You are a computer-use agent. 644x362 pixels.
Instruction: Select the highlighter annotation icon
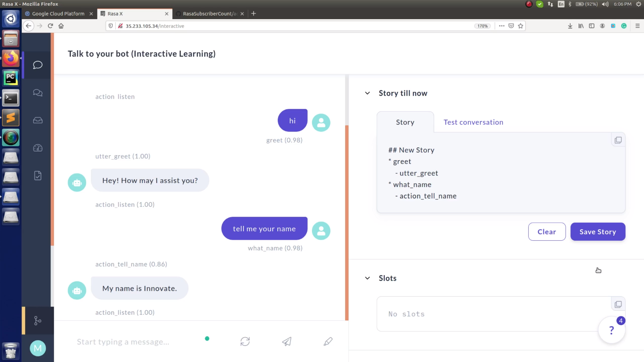pyautogui.click(x=328, y=342)
